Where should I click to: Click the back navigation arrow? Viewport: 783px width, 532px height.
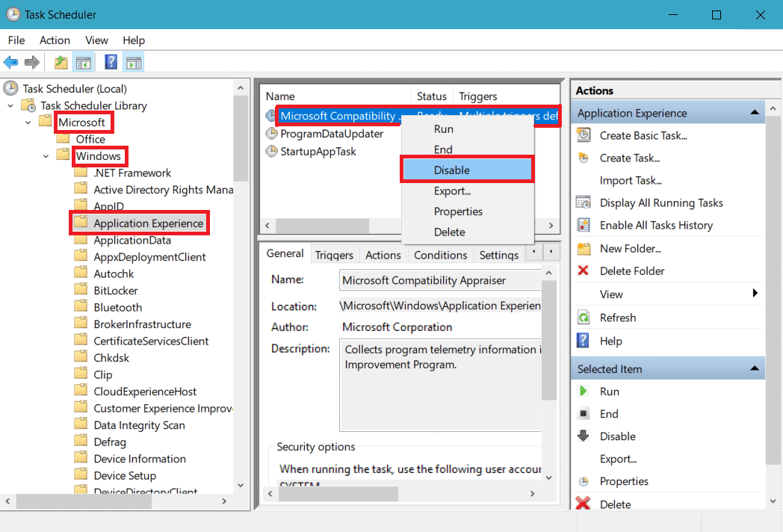[10, 62]
